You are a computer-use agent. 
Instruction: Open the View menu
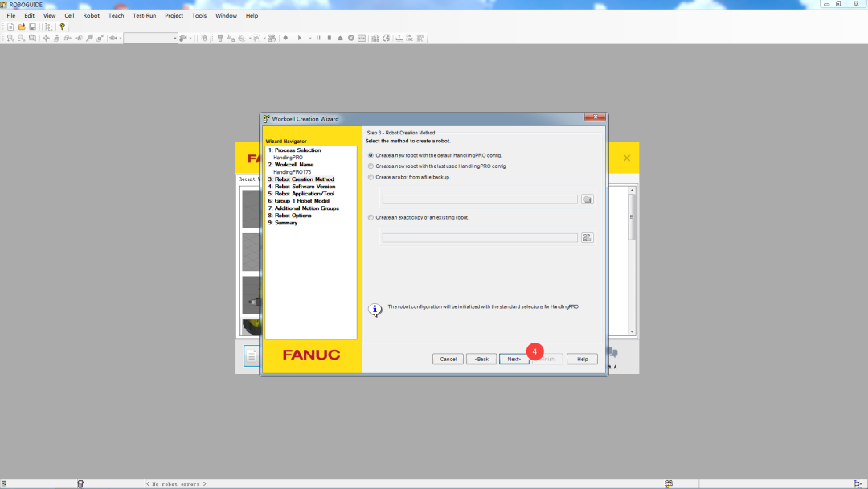49,15
